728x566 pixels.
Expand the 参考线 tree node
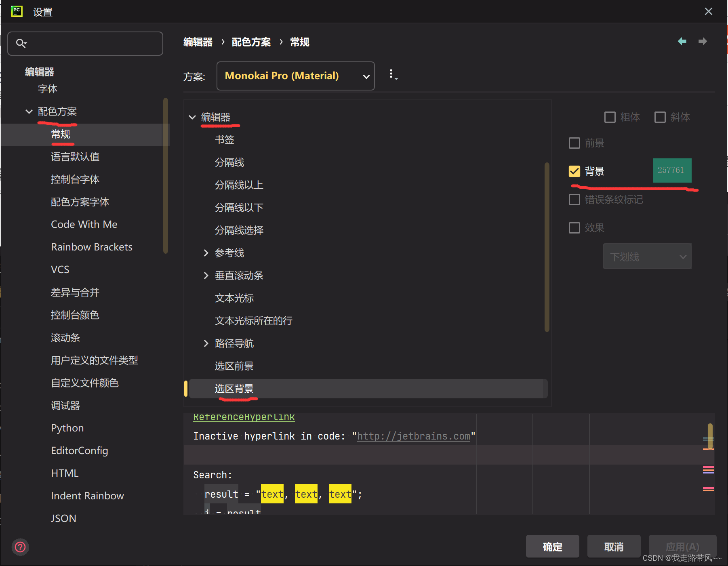coord(206,252)
